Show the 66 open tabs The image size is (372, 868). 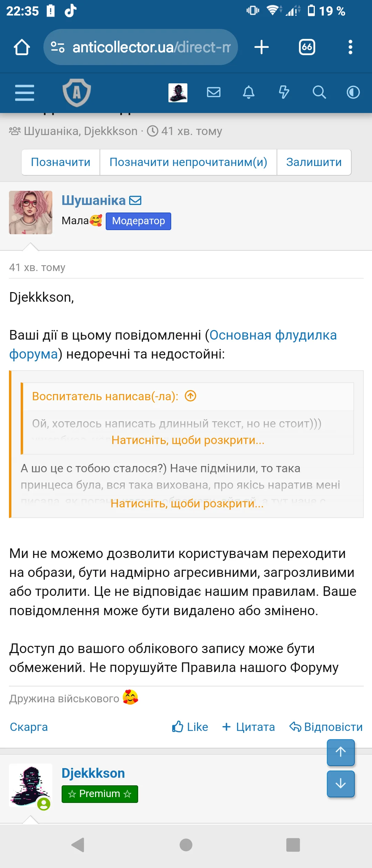coord(307,47)
